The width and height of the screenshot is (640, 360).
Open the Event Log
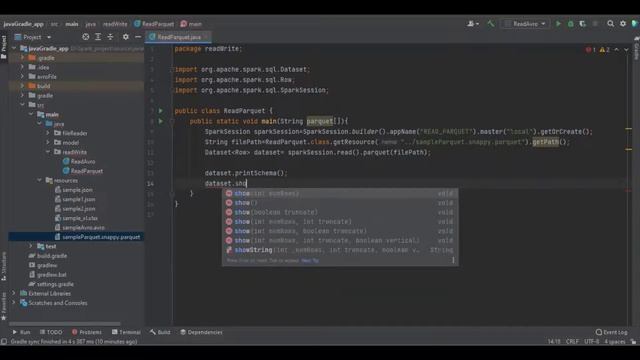click(611, 332)
